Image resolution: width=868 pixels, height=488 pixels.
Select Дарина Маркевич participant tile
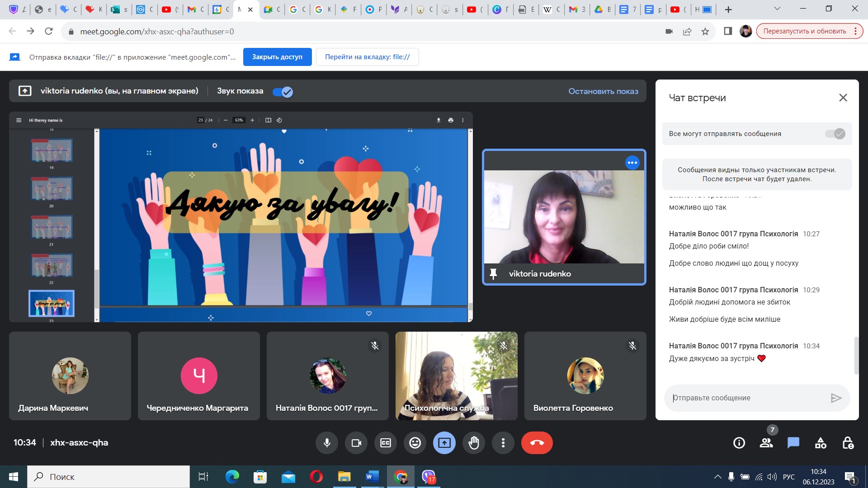click(70, 376)
